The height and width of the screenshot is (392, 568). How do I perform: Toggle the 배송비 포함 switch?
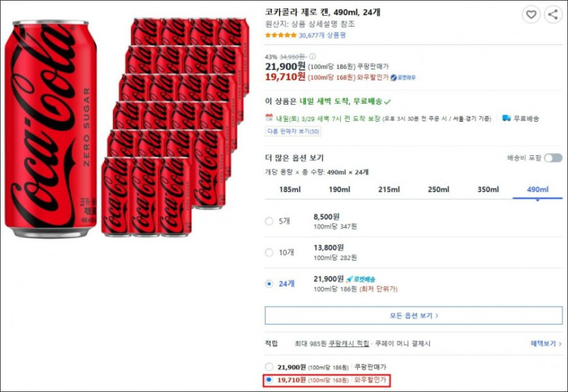click(x=553, y=158)
